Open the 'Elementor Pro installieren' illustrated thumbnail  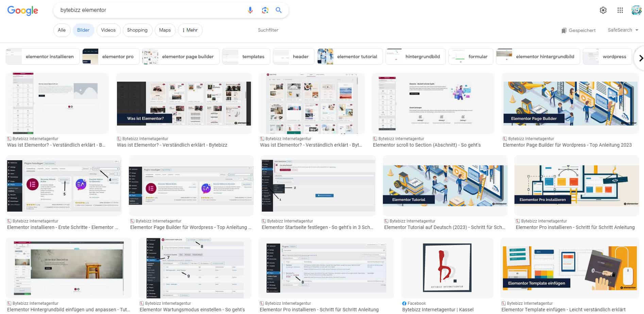577,186
